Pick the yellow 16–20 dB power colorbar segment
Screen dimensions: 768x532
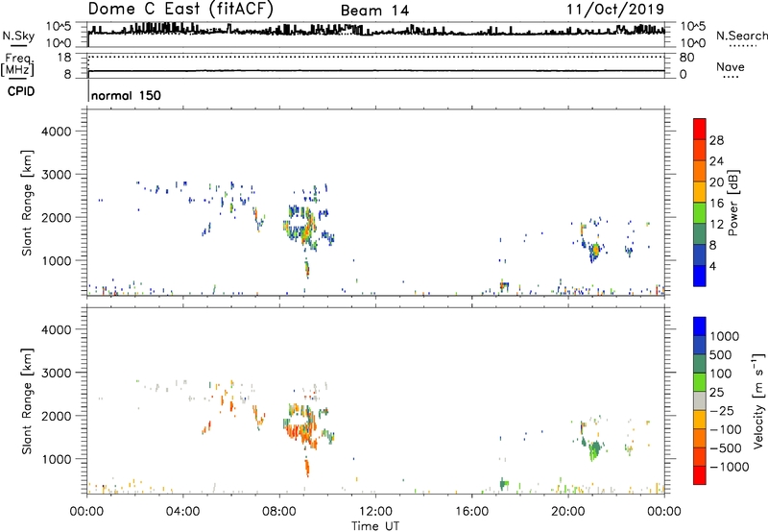tap(700, 192)
